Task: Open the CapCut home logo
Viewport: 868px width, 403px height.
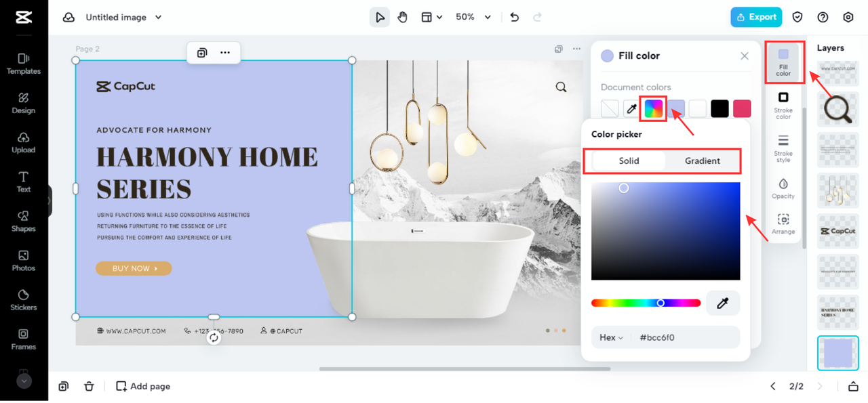Action: point(24,17)
